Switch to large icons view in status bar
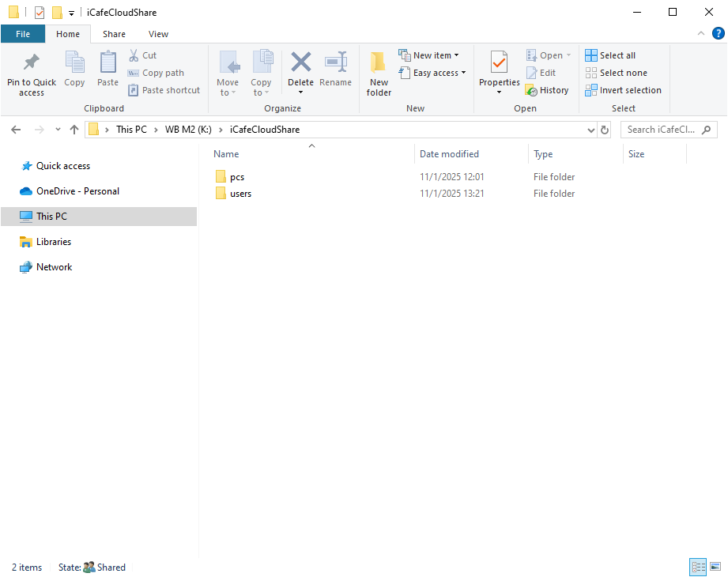The height and width of the screenshot is (577, 728). (715, 567)
